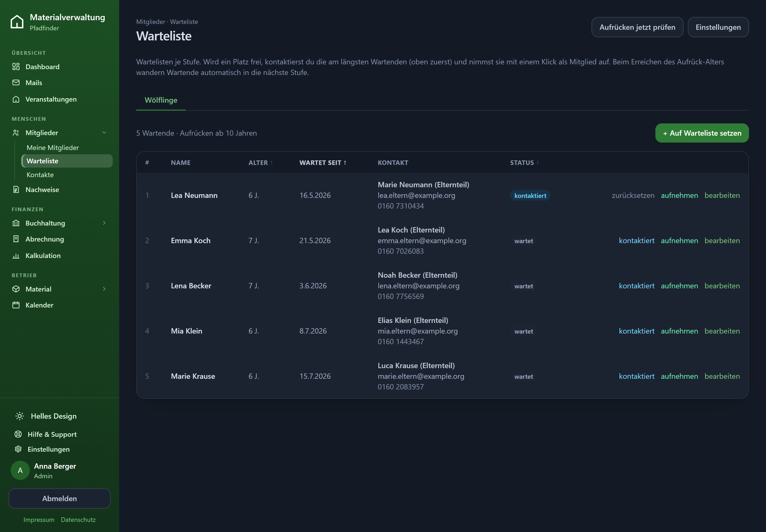Sort table by Wartet seit column

[x=323, y=163]
